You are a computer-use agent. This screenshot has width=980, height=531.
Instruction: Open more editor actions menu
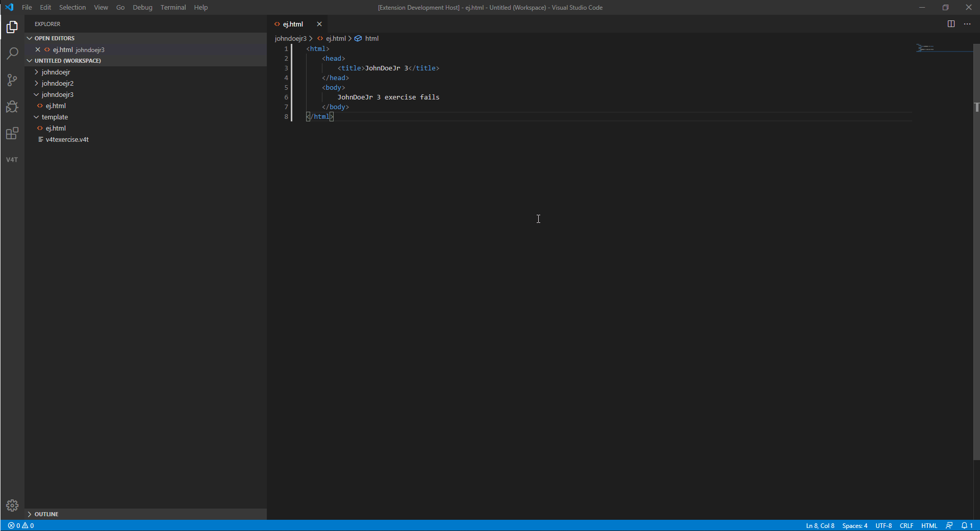pos(967,23)
